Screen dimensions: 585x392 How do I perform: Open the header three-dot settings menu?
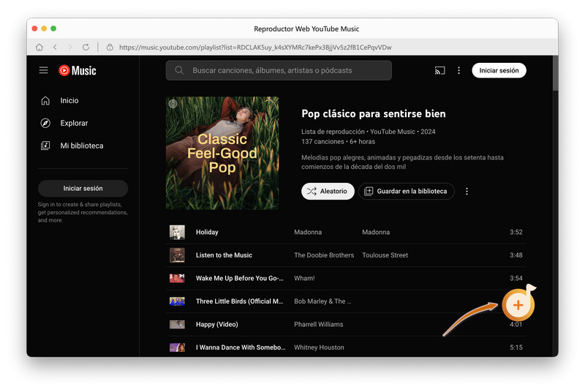pyautogui.click(x=459, y=70)
